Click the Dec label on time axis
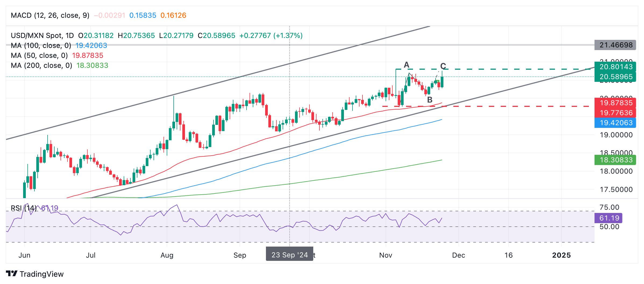Image resolution: width=644 pixels, height=284 pixels. tap(458, 255)
